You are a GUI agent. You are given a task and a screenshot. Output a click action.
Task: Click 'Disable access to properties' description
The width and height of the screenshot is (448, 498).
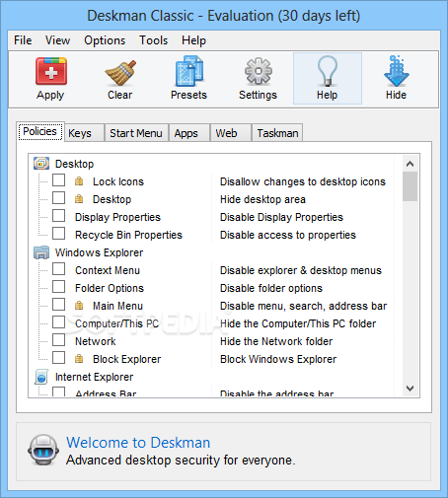(288, 235)
